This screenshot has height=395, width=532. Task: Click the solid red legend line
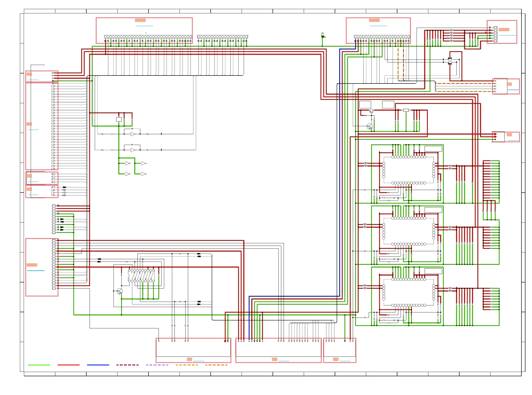(x=68, y=365)
